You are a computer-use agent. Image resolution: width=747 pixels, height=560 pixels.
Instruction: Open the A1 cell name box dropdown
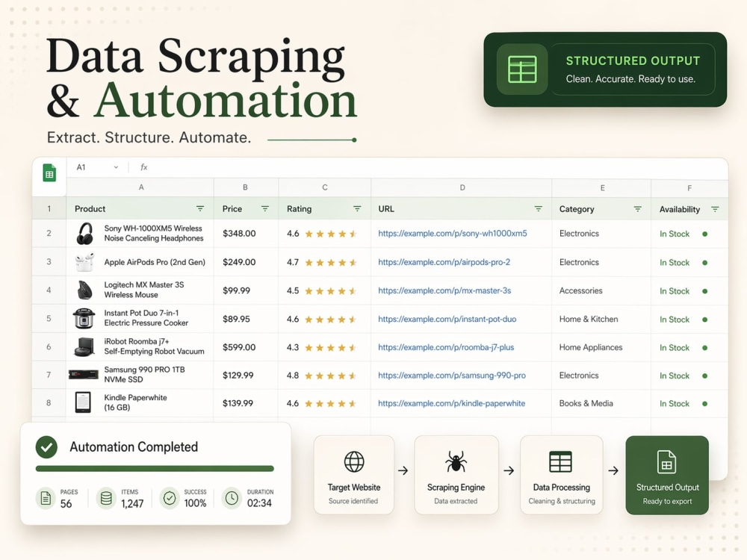coord(116,167)
